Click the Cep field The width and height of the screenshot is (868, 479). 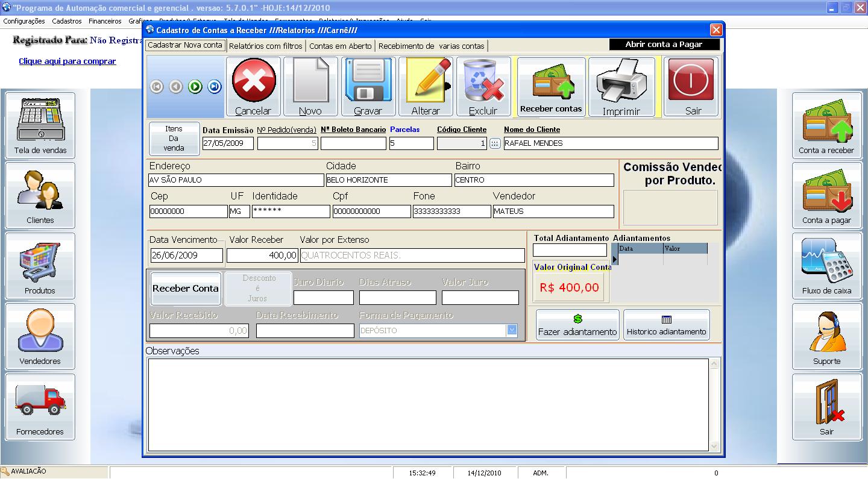[189, 211]
